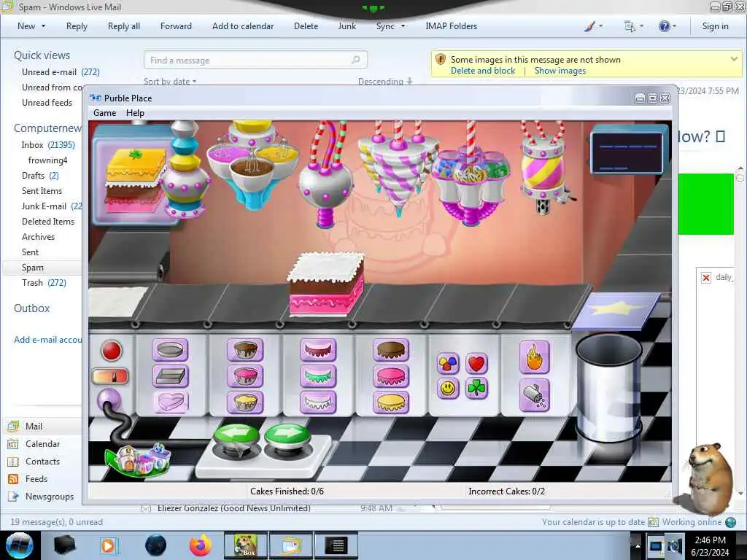This screenshot has height=560, width=747.
Task: Expand the image warning bar chevron
Action: 734,59
